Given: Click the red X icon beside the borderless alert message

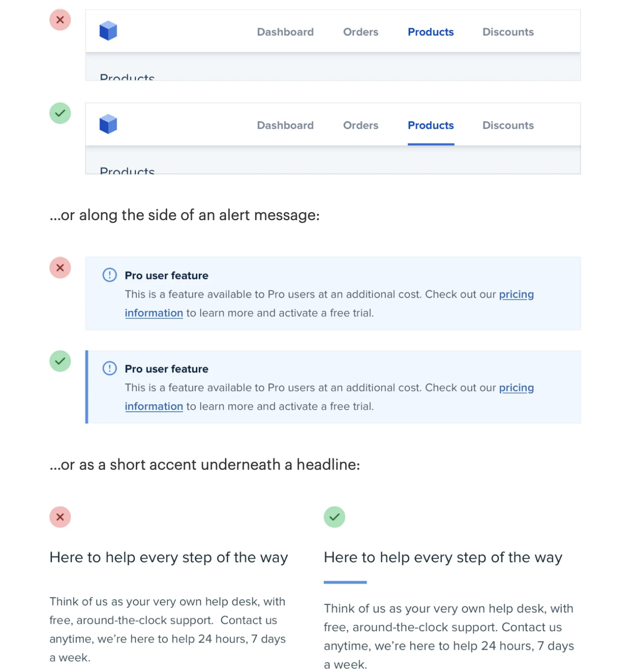Looking at the screenshot, I should [60, 268].
